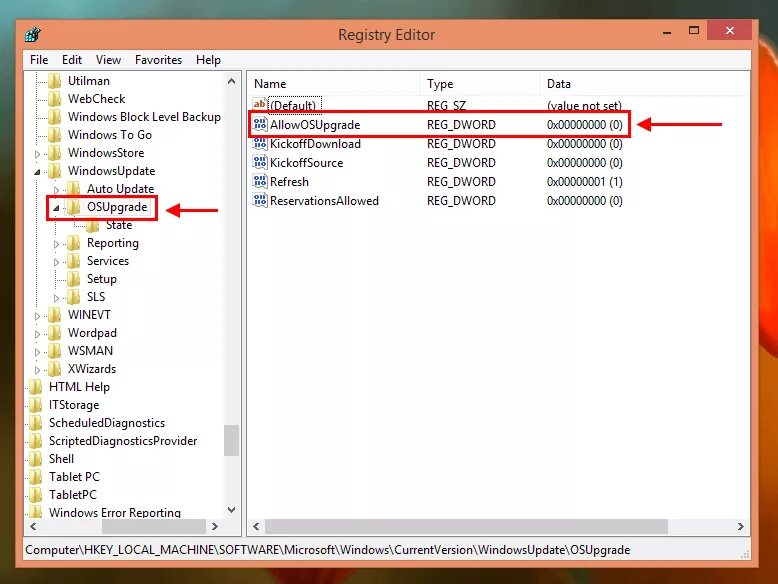The height and width of the screenshot is (584, 778).
Task: Expand the WINEVT tree node
Action: [37, 316]
